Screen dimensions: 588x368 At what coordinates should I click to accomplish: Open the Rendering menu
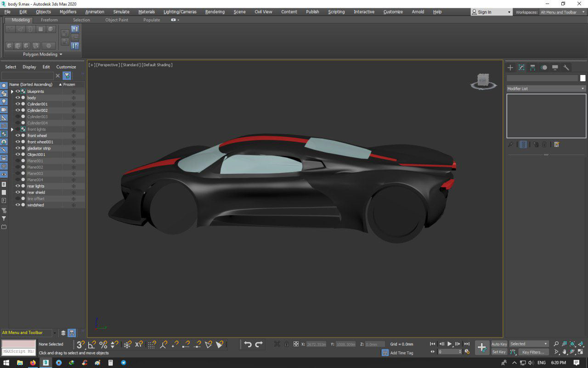point(215,12)
